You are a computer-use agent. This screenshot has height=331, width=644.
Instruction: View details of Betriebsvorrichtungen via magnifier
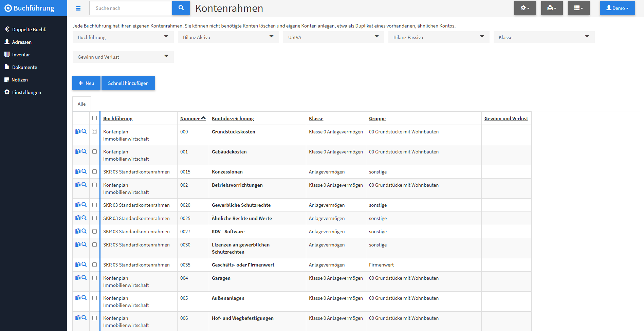[x=84, y=185]
